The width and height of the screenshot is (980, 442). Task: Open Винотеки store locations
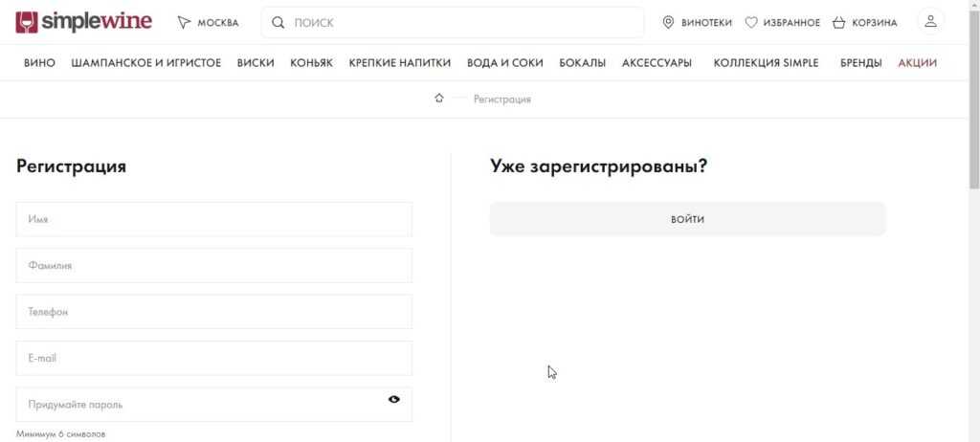(x=697, y=22)
